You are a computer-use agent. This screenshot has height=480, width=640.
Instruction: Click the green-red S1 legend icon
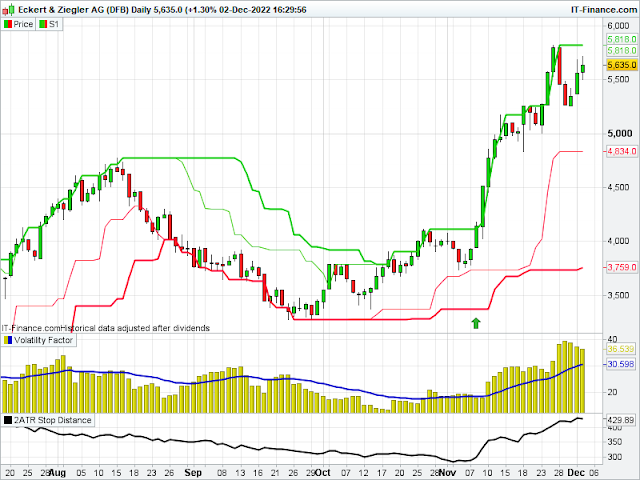43,24
